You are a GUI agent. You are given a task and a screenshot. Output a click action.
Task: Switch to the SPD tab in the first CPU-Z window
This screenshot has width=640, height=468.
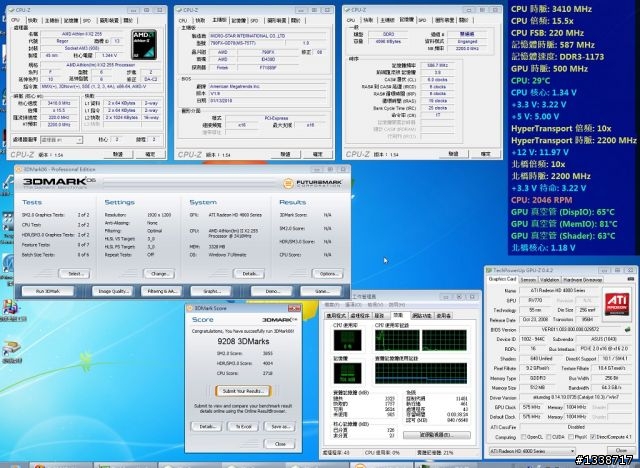(x=87, y=20)
